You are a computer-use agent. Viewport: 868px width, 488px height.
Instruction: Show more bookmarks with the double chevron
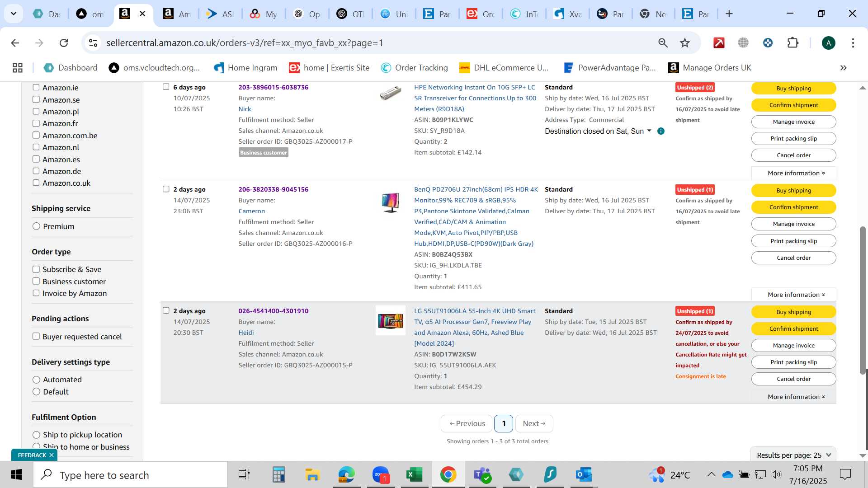[843, 68]
